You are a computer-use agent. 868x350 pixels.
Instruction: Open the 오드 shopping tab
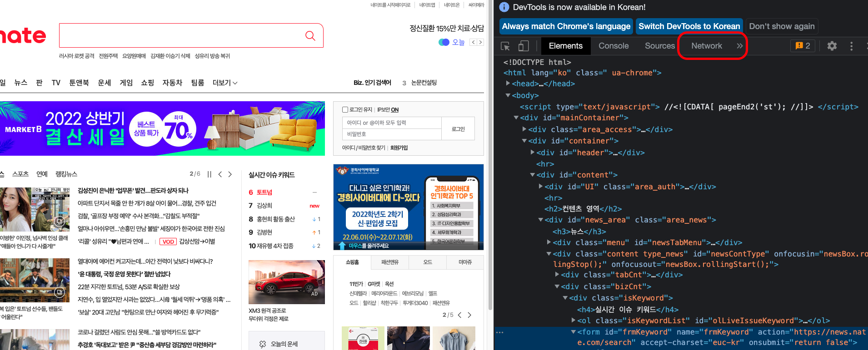pyautogui.click(x=428, y=262)
